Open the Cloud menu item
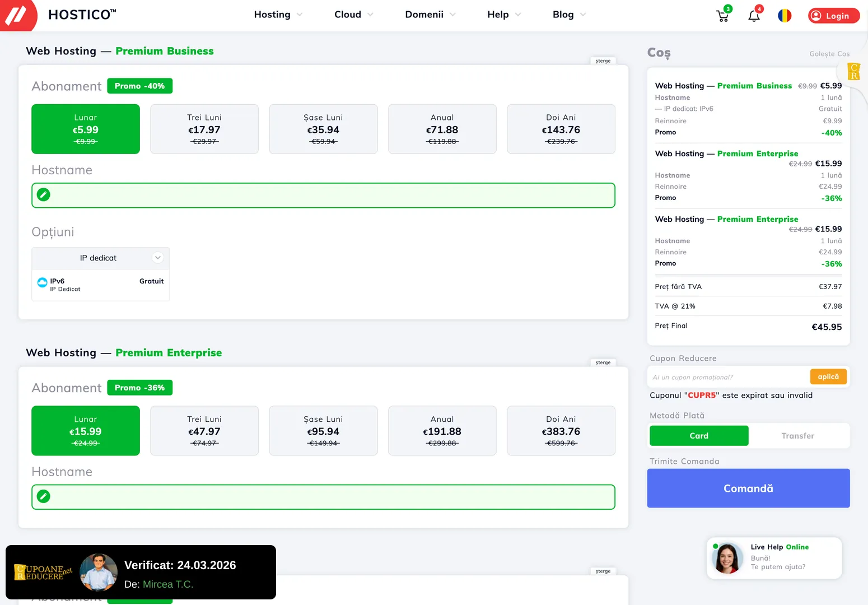Image resolution: width=868 pixels, height=605 pixels. [x=353, y=15]
